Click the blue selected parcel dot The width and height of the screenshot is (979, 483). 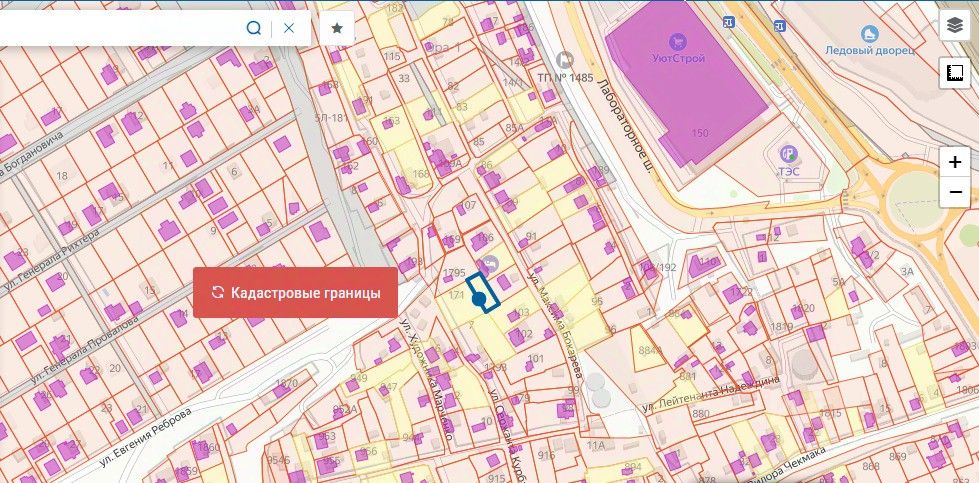point(479,300)
